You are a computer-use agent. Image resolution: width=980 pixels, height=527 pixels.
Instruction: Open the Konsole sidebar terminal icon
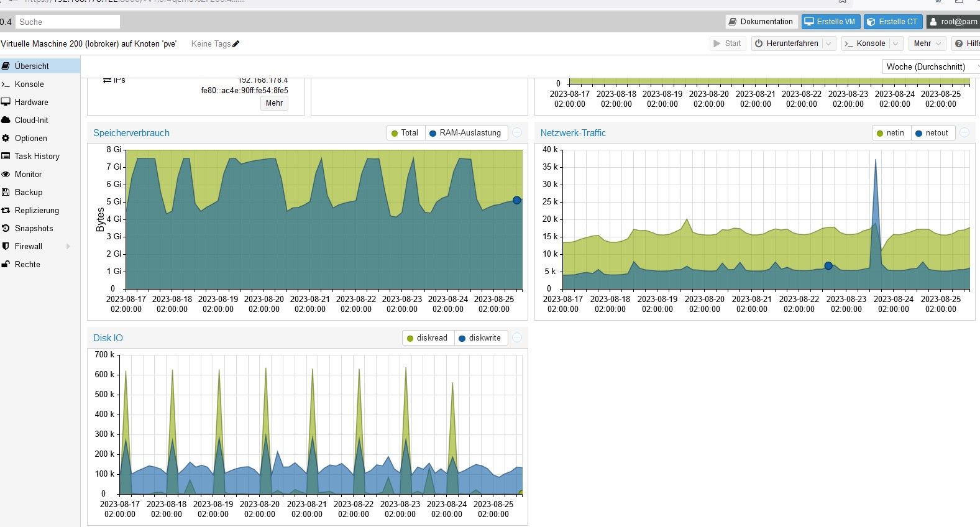6,85
